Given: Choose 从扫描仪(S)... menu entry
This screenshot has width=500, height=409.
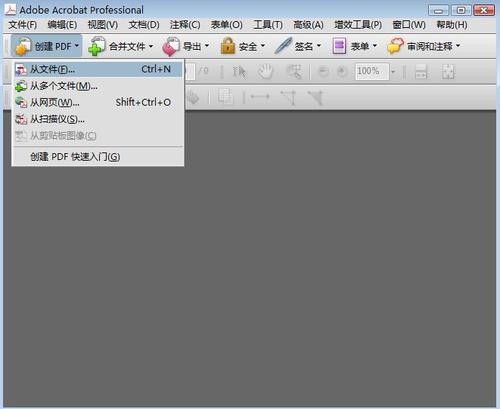Looking at the screenshot, I should click(x=98, y=119).
